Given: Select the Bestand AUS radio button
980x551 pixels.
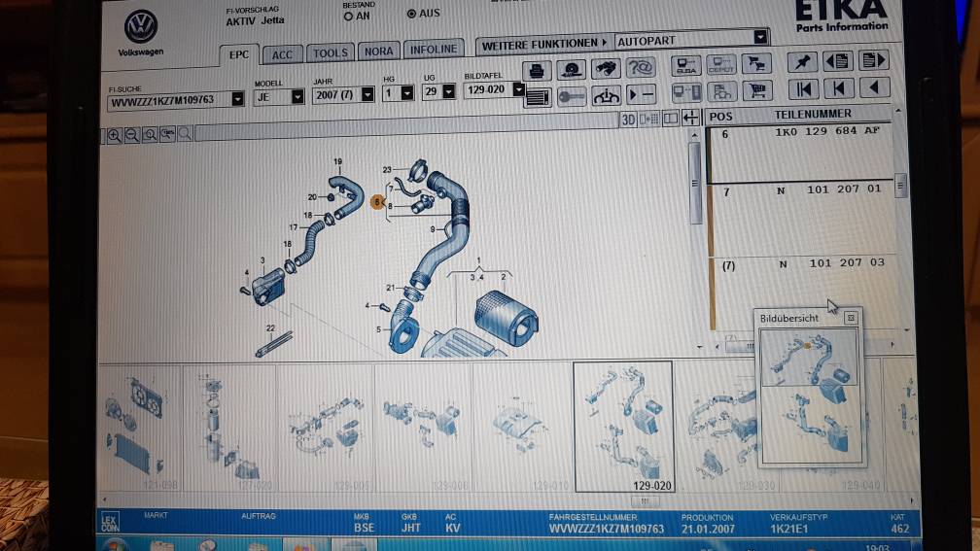Looking at the screenshot, I should coord(411,14).
